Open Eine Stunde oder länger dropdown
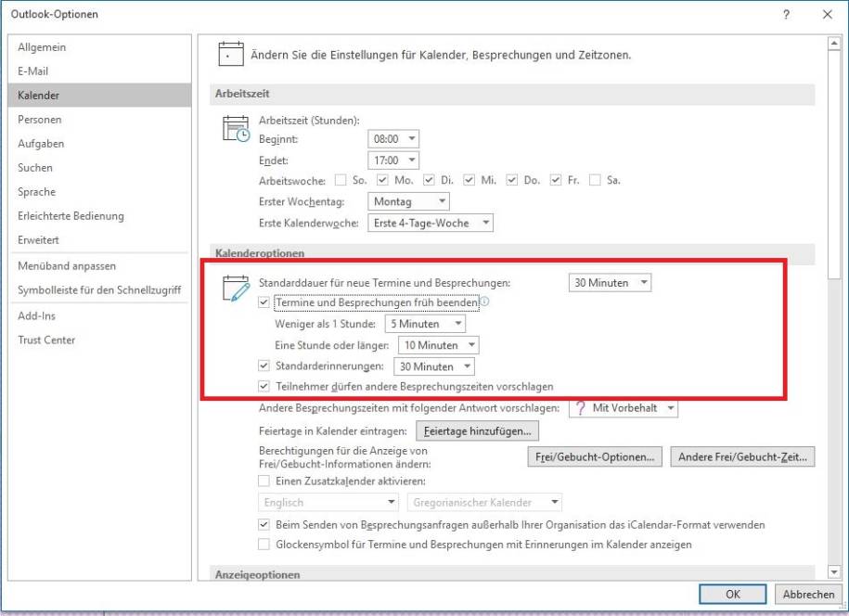The width and height of the screenshot is (849, 616). tap(439, 345)
